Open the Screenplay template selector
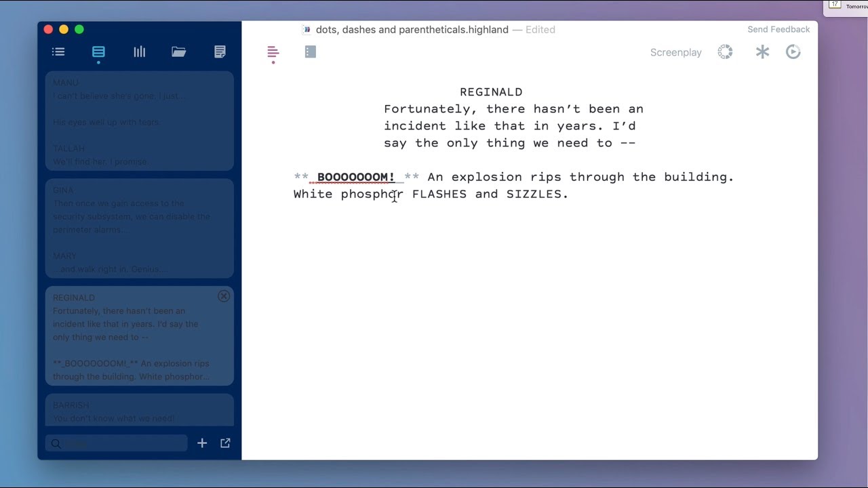Image resolution: width=868 pixels, height=488 pixels. (676, 52)
